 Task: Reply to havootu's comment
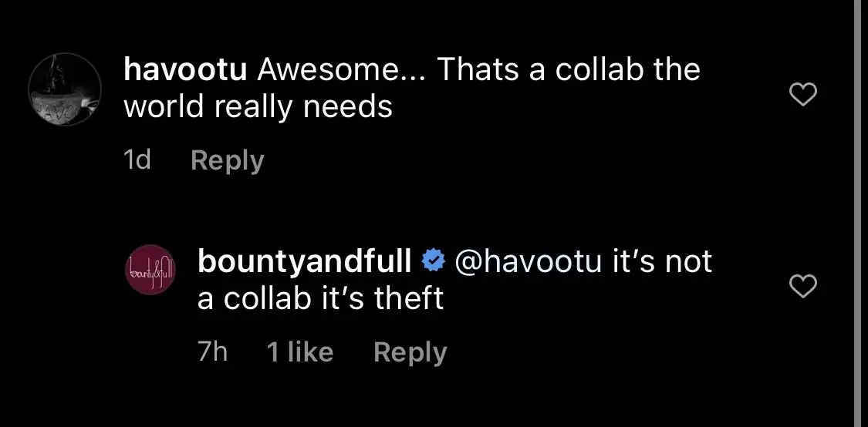tap(227, 160)
